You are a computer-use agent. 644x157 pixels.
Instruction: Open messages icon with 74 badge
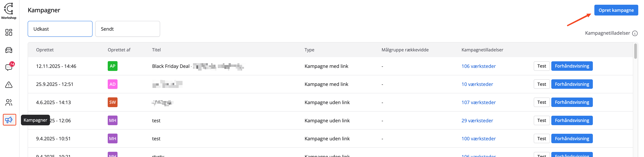click(9, 67)
